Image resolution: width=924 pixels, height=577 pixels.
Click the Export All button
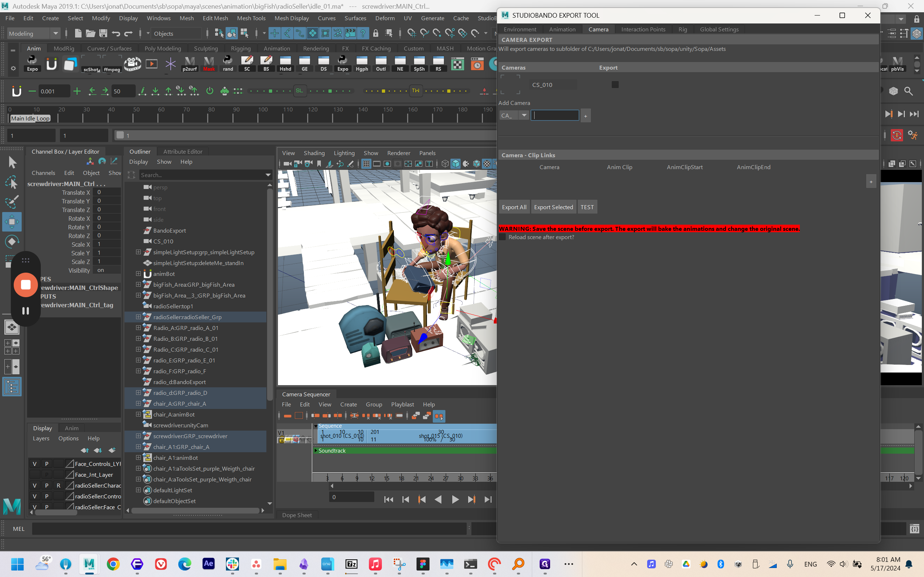click(x=514, y=207)
